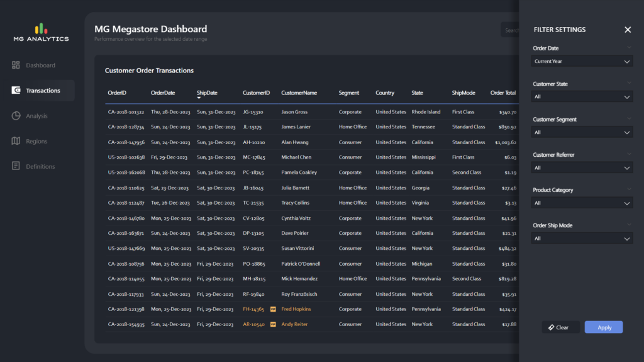Open the Customer State dropdown
Image resolution: width=644 pixels, height=362 pixels.
(582, 97)
